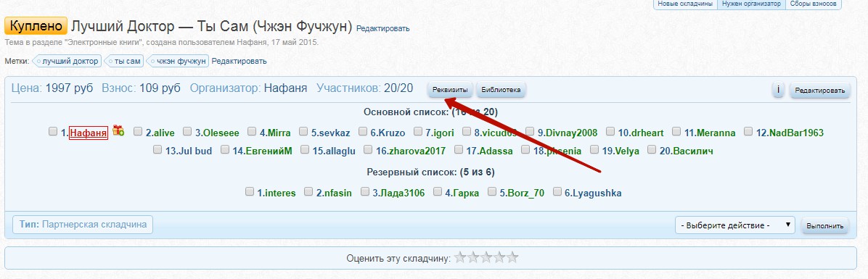Viewport: 868px width, 279px height.
Task: Check the 13.Jul bud checkbox
Action: [157, 150]
